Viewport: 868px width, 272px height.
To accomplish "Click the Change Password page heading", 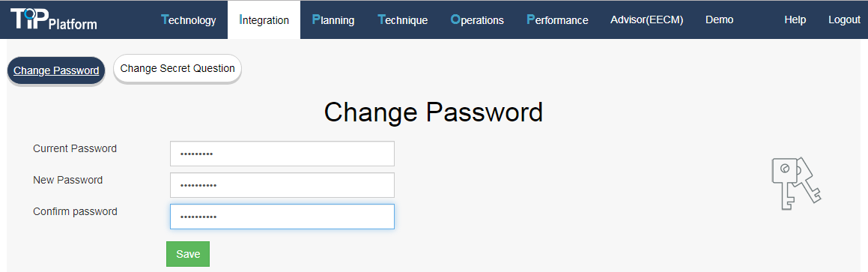I will pos(434,112).
